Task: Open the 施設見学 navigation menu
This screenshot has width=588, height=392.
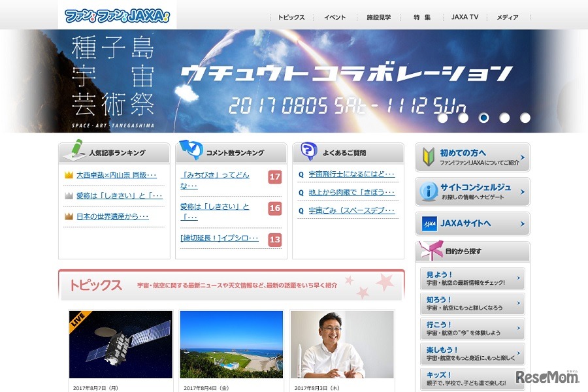Action: [378, 17]
